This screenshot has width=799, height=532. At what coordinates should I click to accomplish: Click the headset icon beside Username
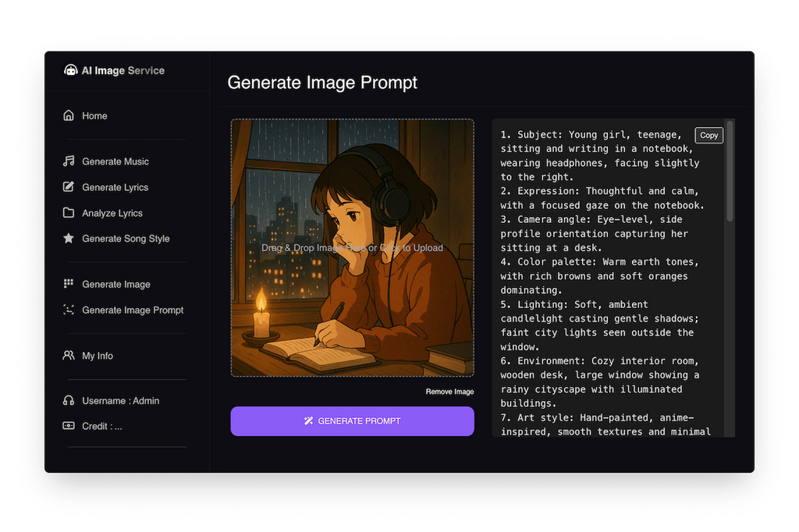click(69, 400)
